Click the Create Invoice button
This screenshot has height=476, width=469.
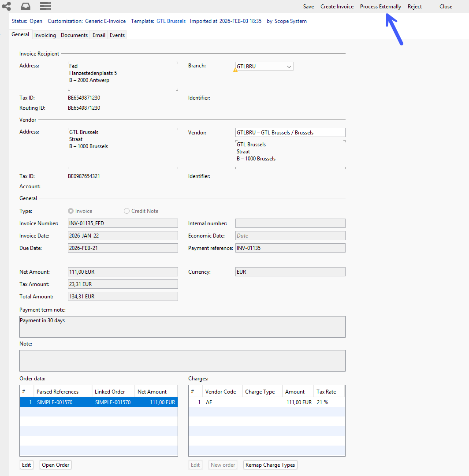[337, 7]
